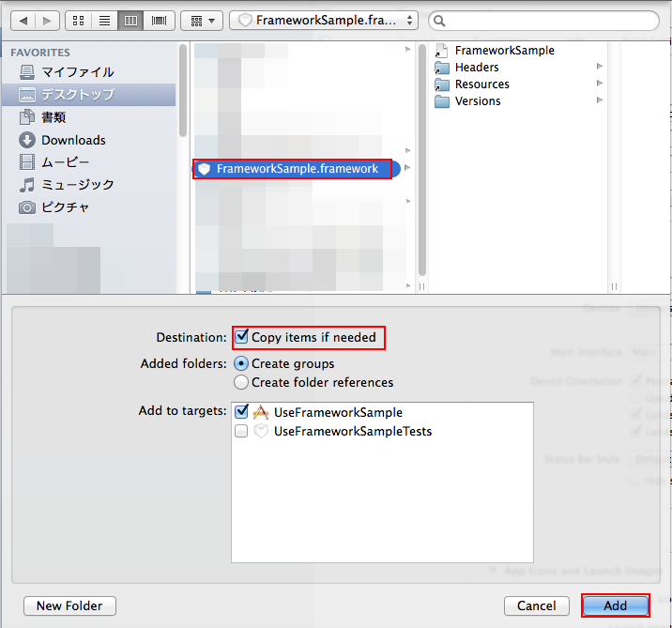
Task: Click the FrameworkSample.framework shield icon
Action: tap(204, 169)
